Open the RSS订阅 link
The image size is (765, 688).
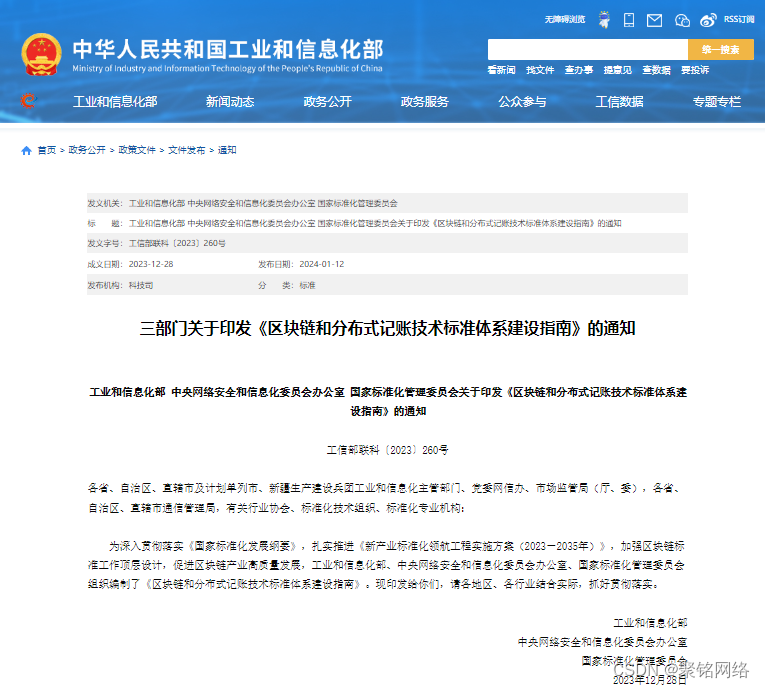pyautogui.click(x=739, y=20)
